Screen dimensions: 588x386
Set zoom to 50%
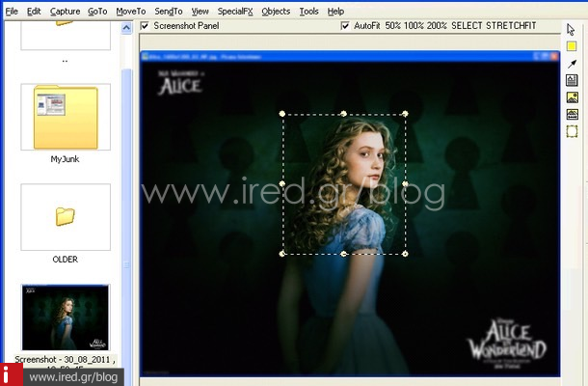pyautogui.click(x=392, y=26)
